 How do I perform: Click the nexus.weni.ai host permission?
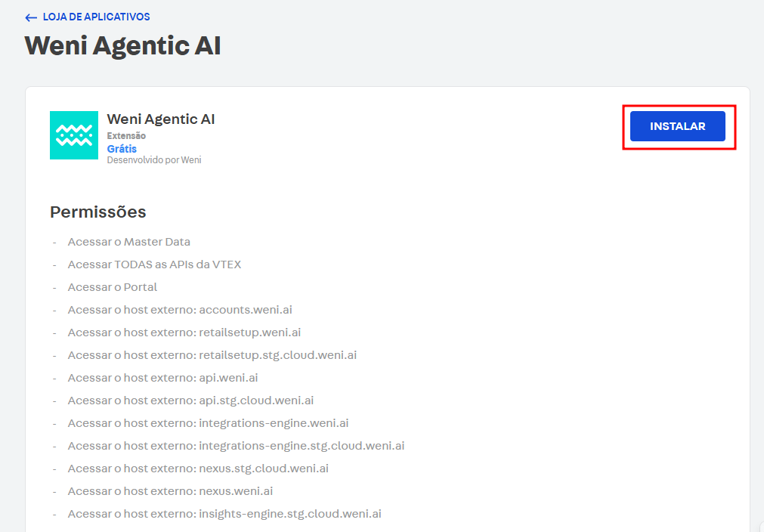tap(170, 491)
